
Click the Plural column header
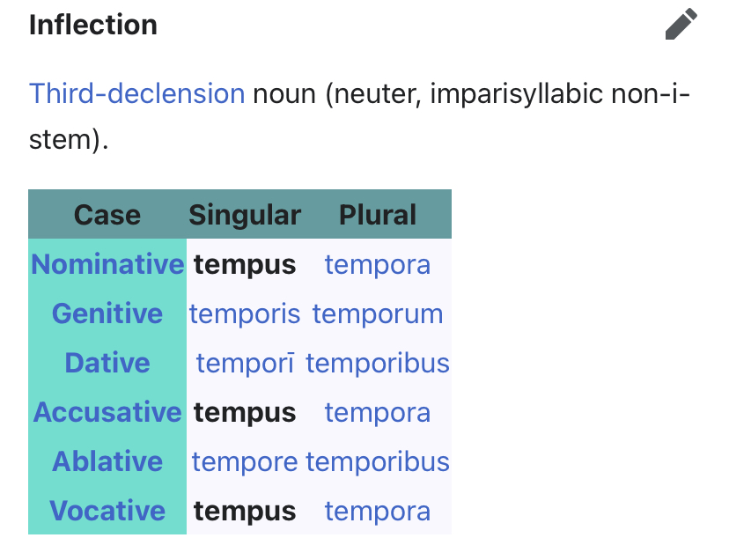coord(378,215)
